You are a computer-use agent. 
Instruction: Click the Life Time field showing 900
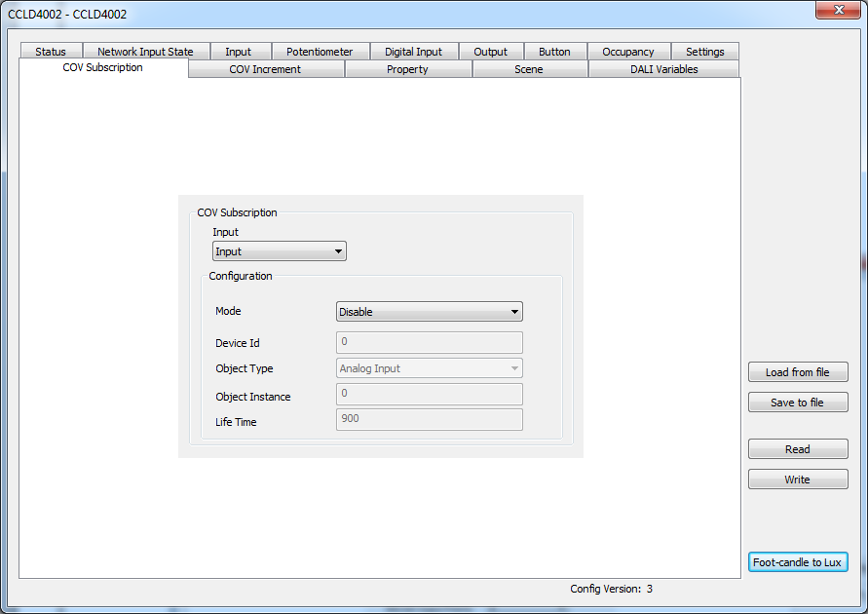pos(430,419)
